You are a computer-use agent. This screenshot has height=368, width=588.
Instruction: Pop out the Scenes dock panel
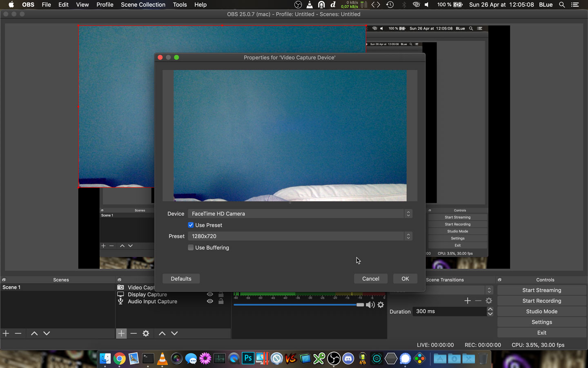pyautogui.click(x=4, y=280)
